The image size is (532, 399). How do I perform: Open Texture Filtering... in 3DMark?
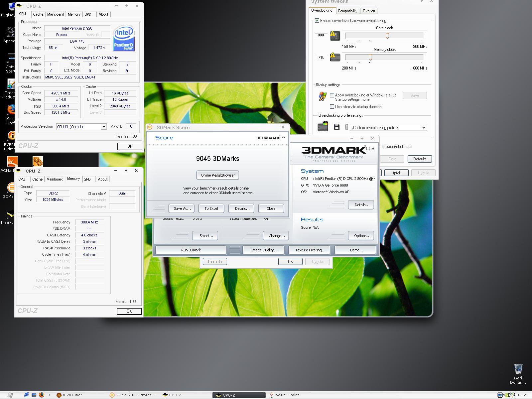310,250
